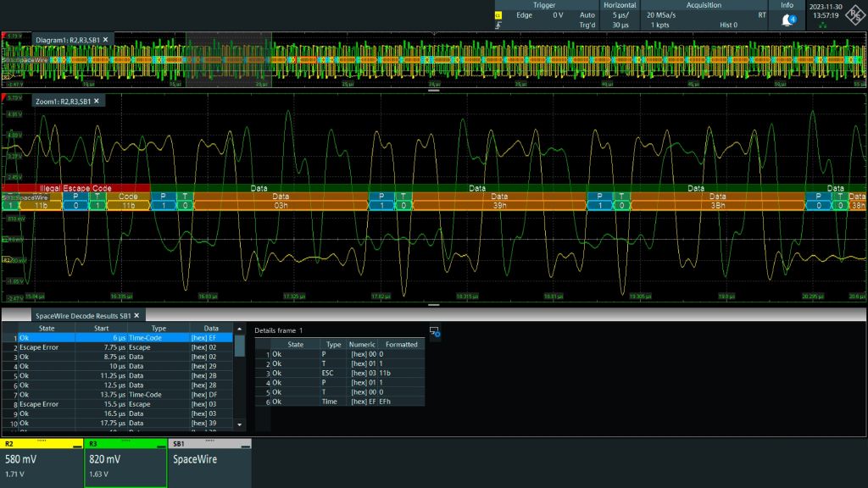This screenshot has width=868, height=488.
Task: Open the Edge trigger type selector
Action: (x=523, y=14)
